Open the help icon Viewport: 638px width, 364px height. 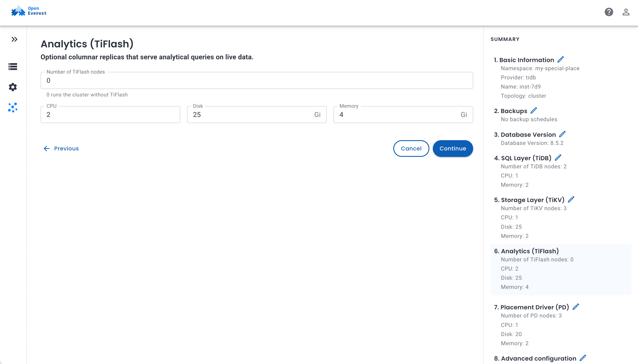[609, 12]
